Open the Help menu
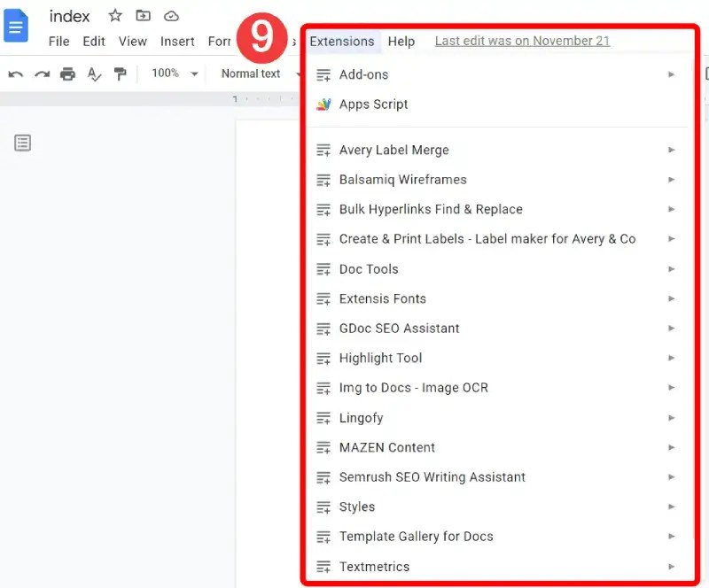Screen dimensions: 709x588 (401, 42)
